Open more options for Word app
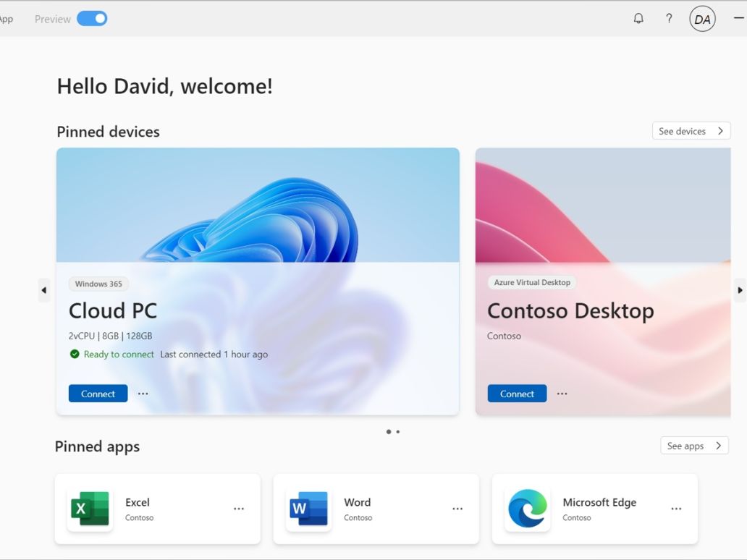 pos(457,509)
